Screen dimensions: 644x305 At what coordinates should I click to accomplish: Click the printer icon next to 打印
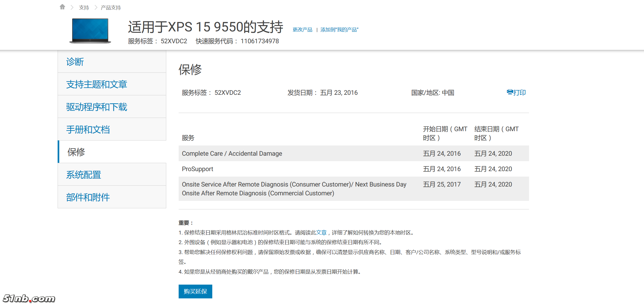[x=509, y=92]
